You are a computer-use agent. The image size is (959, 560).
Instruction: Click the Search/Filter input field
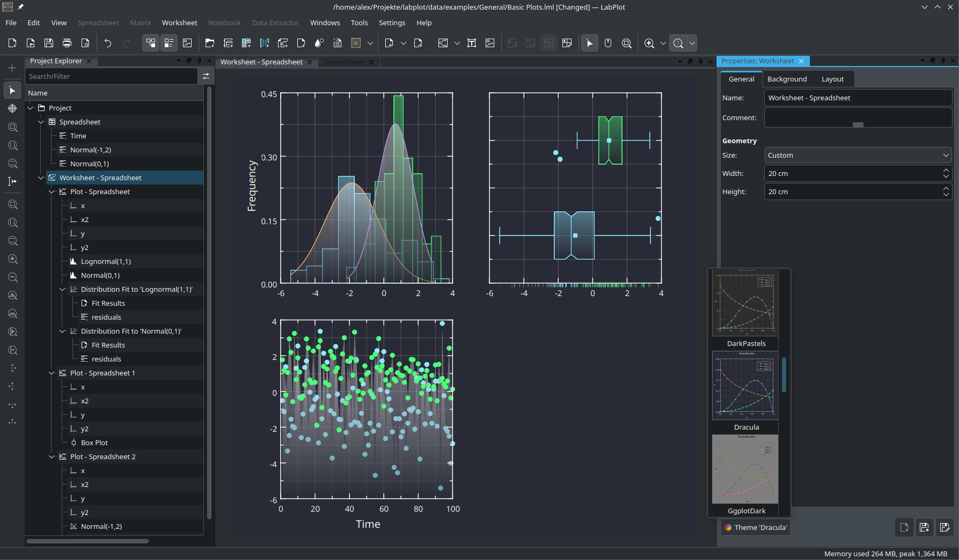(112, 77)
